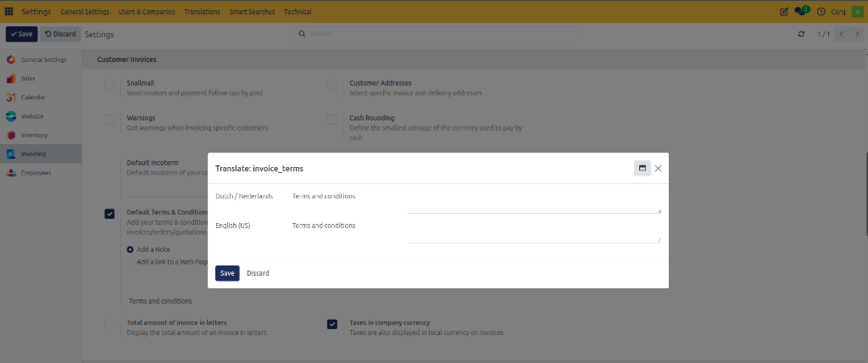Viewport: 868px width, 363px height.
Task: Open the Technical menu
Action: (298, 12)
